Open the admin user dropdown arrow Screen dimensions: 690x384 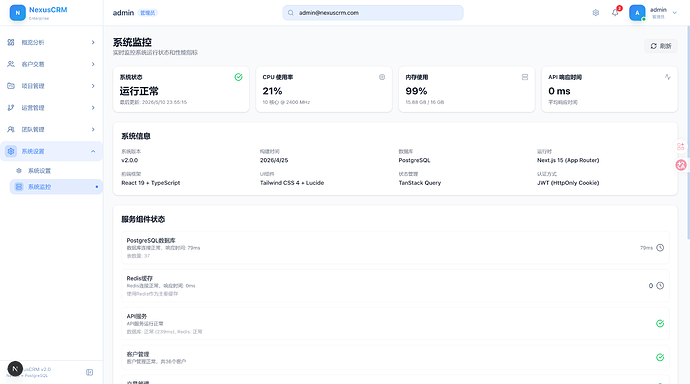pyautogui.click(x=675, y=13)
